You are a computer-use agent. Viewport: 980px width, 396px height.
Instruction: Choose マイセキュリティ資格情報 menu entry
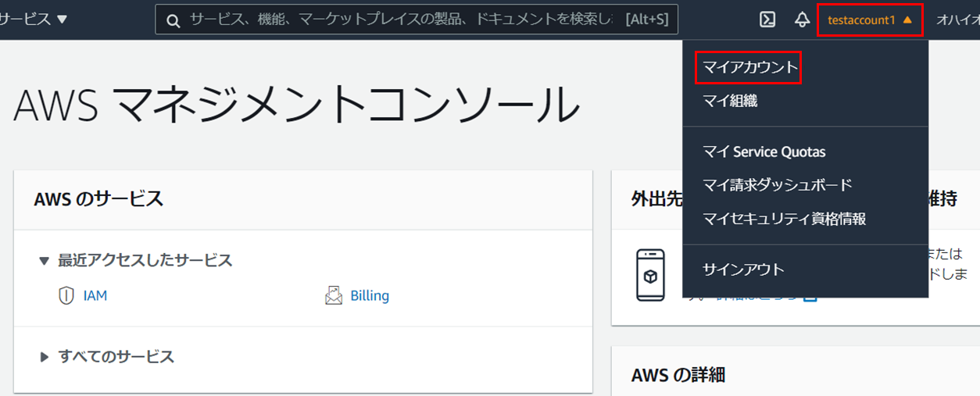point(784,219)
